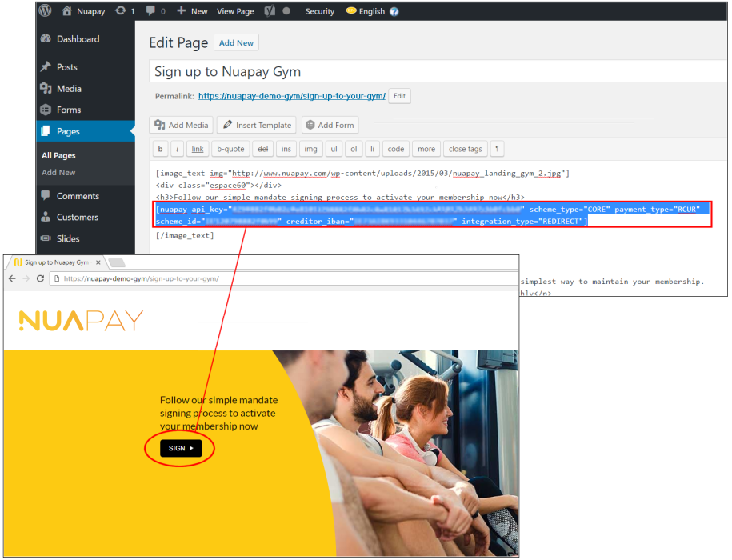This screenshot has height=560, width=732.
Task: Click the Add Form button
Action: tap(330, 125)
